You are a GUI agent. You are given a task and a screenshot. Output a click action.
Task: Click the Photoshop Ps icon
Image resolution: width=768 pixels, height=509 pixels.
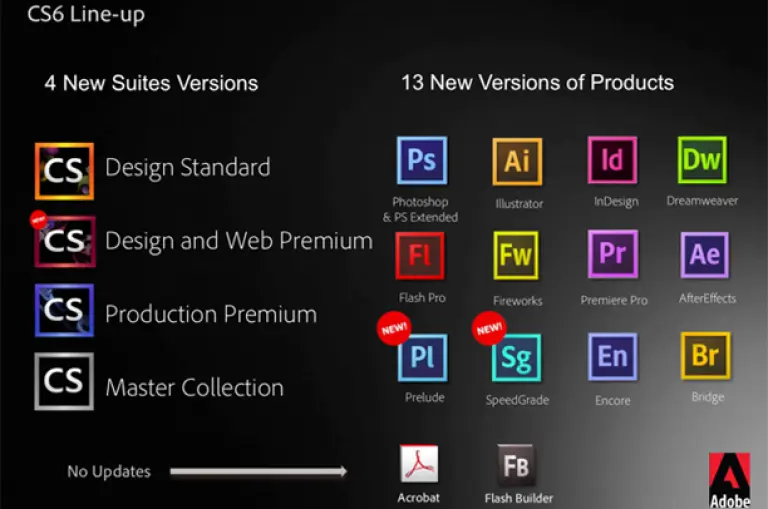tap(421, 162)
